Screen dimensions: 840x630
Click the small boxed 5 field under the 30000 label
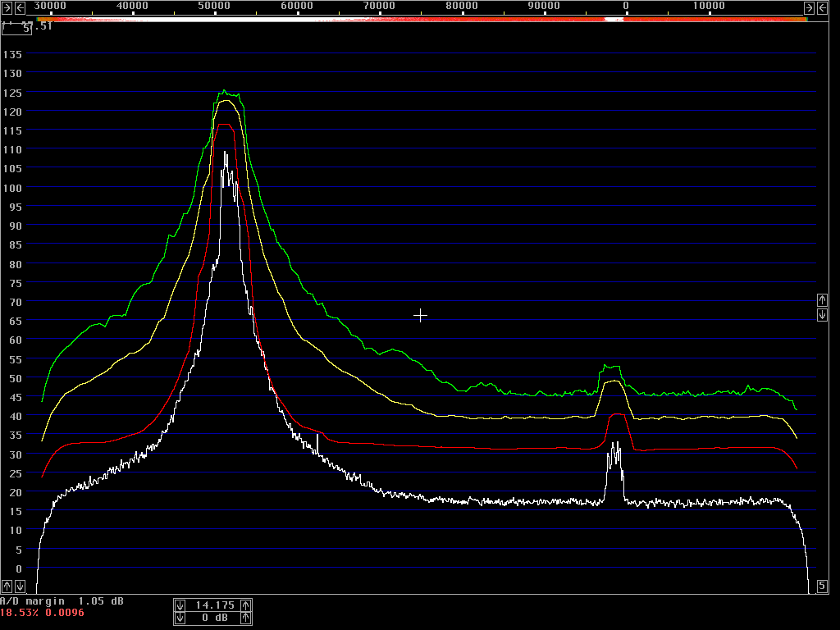click(16, 29)
